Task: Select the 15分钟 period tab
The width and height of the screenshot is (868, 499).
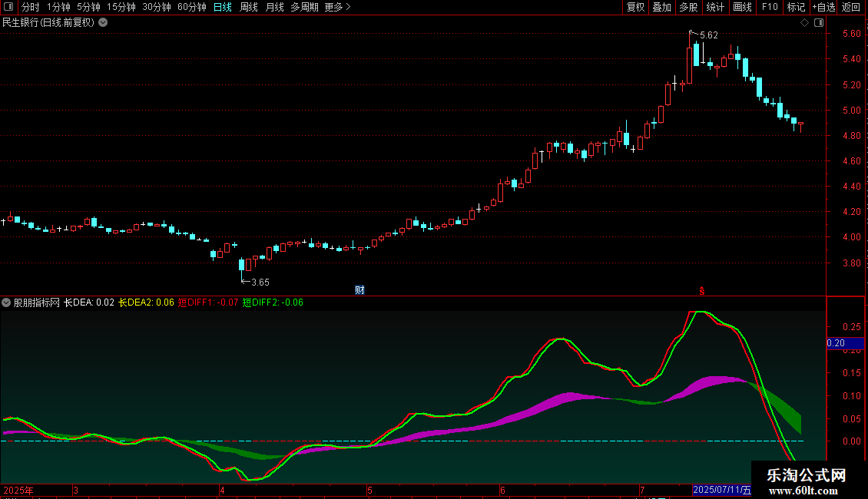Action: 121,7
